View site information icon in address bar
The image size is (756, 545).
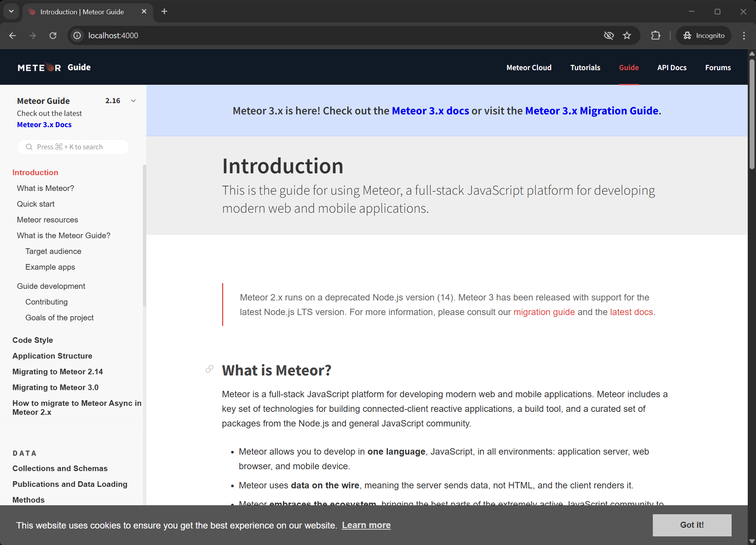coord(77,36)
